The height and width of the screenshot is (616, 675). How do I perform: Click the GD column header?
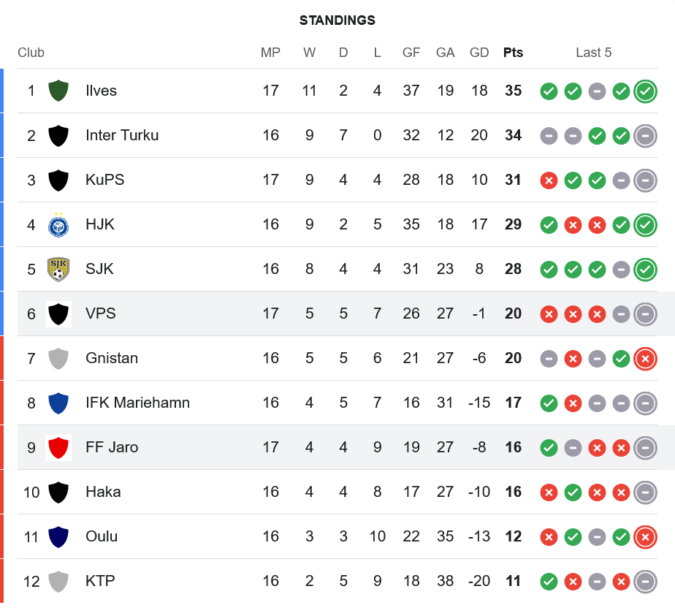click(x=479, y=53)
